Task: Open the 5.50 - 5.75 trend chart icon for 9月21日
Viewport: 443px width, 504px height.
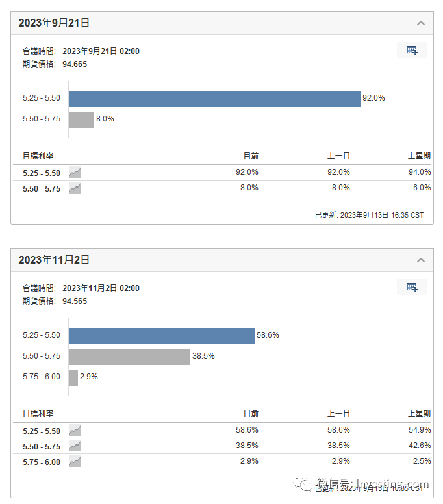Action: [x=75, y=188]
